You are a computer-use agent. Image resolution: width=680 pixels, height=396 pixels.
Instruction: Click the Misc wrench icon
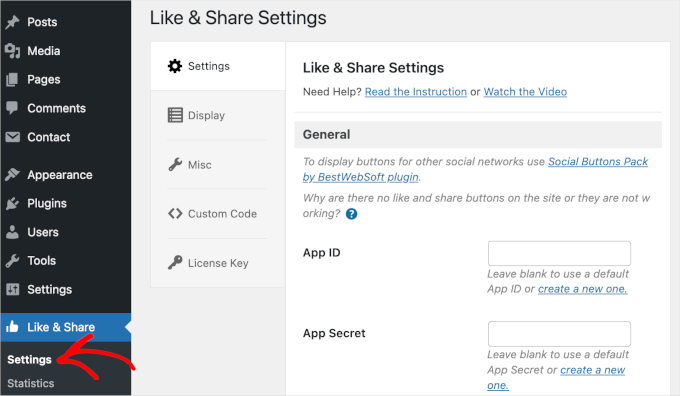[x=175, y=164]
